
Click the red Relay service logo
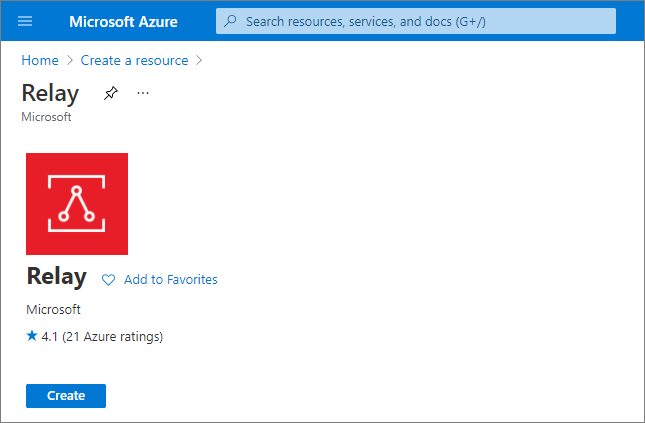tap(77, 204)
